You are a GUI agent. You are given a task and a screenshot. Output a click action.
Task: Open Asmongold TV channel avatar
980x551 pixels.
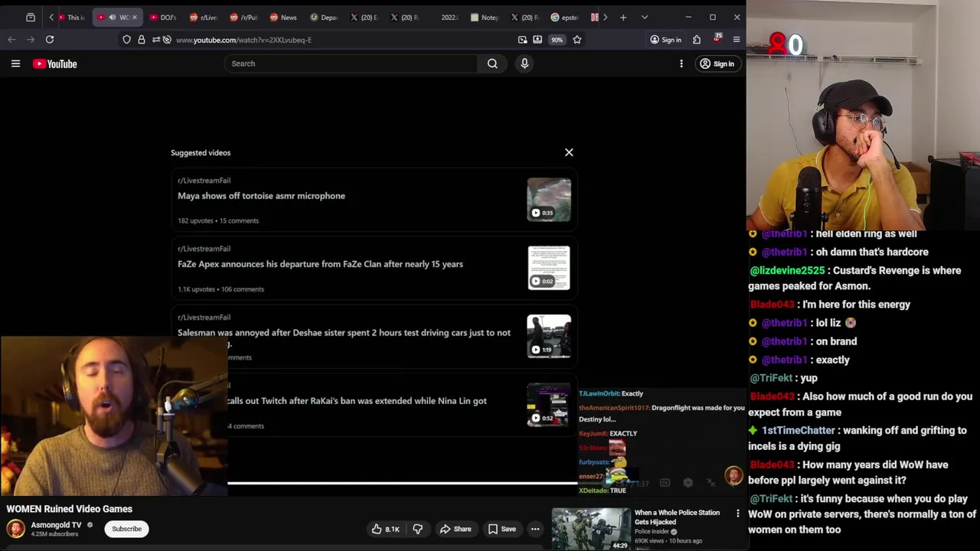pyautogui.click(x=15, y=529)
